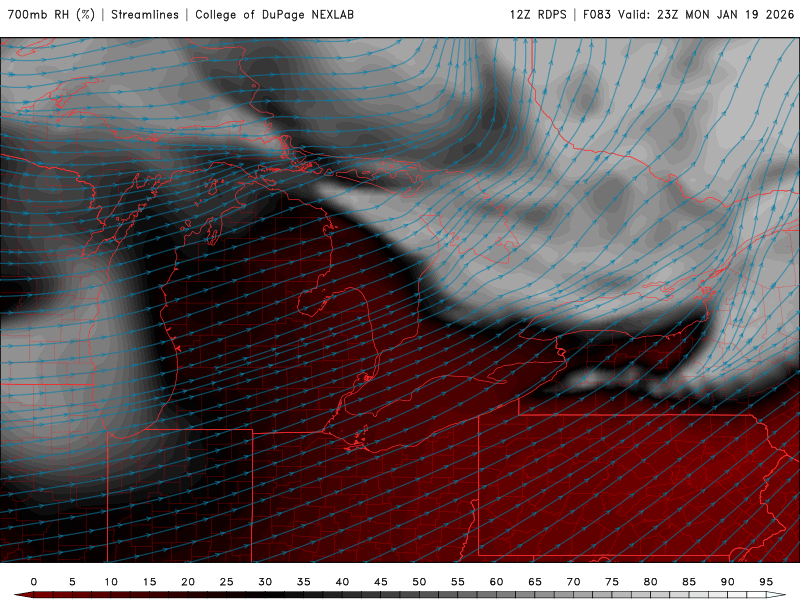The width and height of the screenshot is (800, 600).
Task: Click the colorbar label '80'
Action: (x=651, y=582)
